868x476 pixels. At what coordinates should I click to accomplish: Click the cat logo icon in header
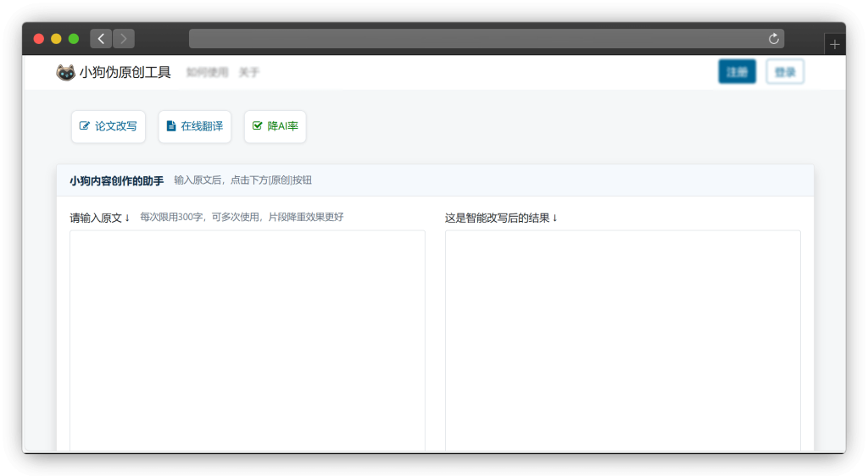65,73
